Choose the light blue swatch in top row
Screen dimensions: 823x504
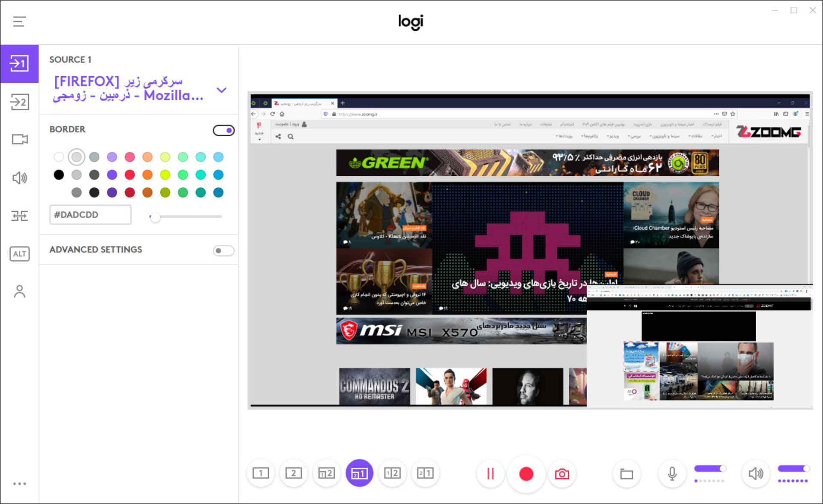pos(218,157)
